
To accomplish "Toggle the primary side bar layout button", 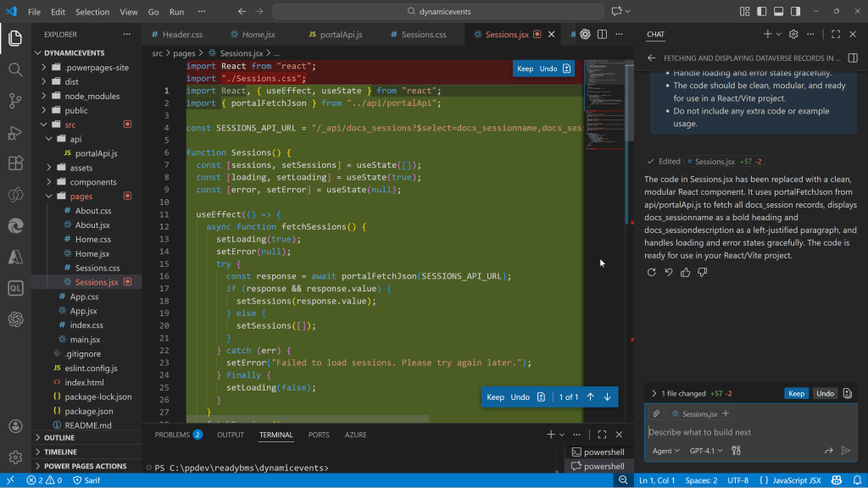I will click(x=759, y=12).
